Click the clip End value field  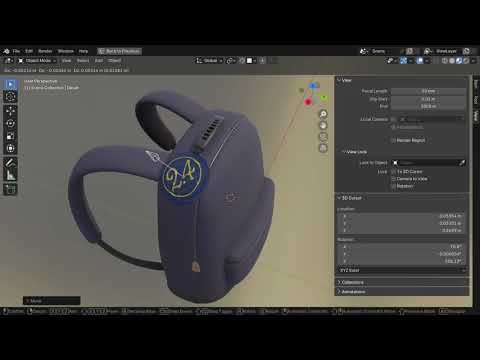coord(428,106)
